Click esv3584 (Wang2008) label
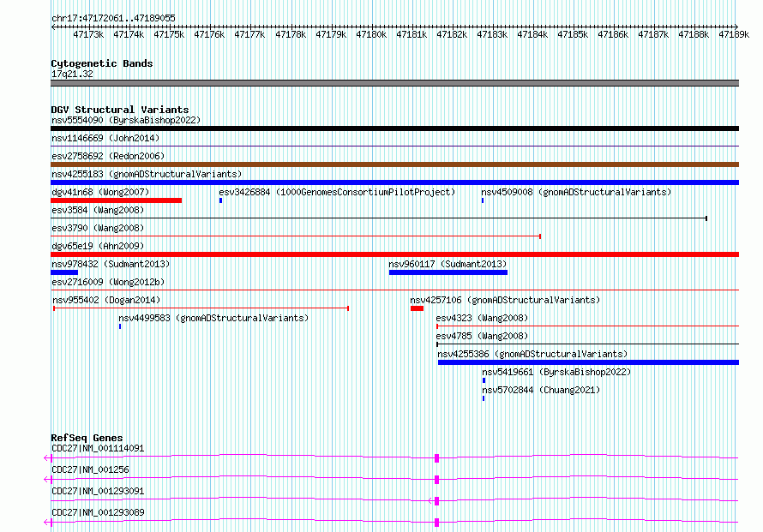763x532 pixels. pos(98,210)
